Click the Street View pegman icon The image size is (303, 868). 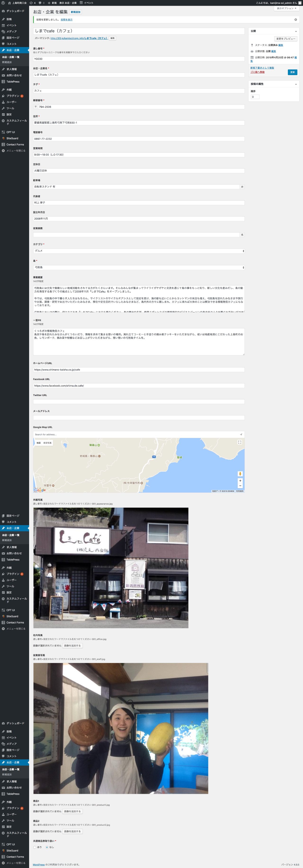(x=240, y=474)
